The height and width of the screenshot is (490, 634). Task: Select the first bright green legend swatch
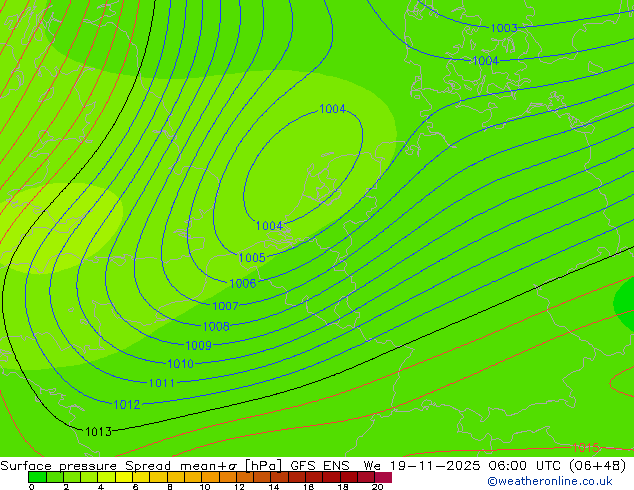pyautogui.click(x=37, y=477)
